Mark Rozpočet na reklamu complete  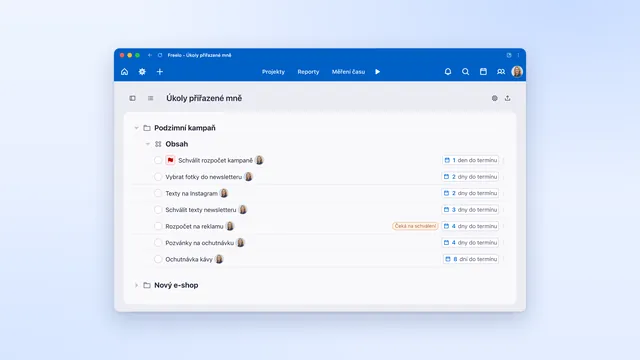(x=158, y=226)
